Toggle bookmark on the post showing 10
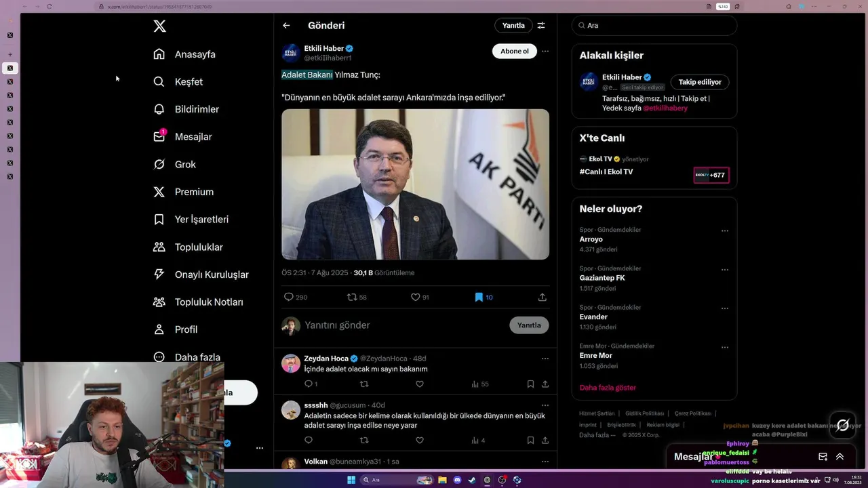868x488 pixels. point(479,297)
